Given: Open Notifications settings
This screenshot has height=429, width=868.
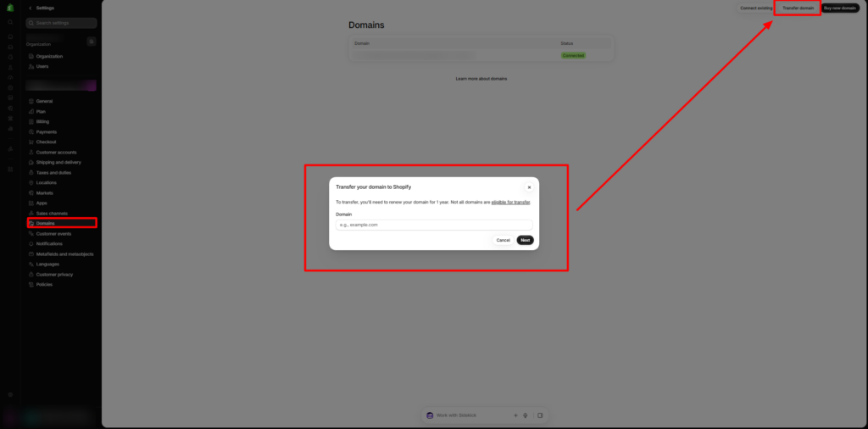Looking at the screenshot, I should [x=49, y=243].
